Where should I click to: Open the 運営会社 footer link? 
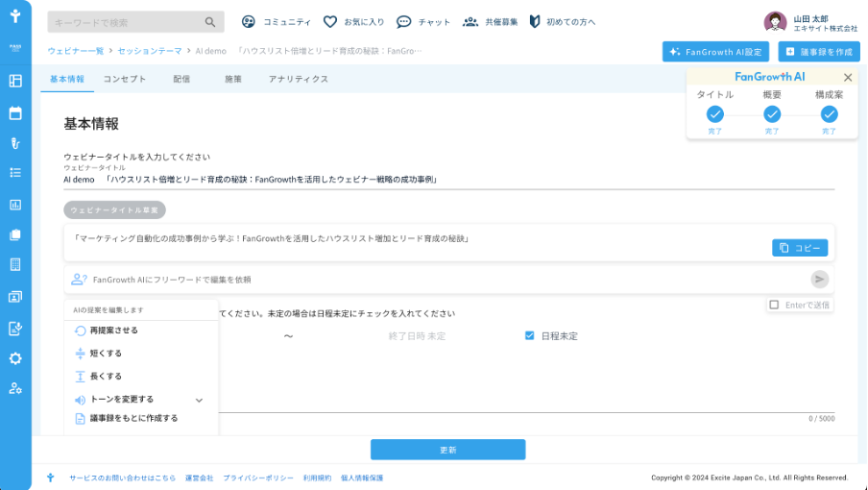coord(200,478)
